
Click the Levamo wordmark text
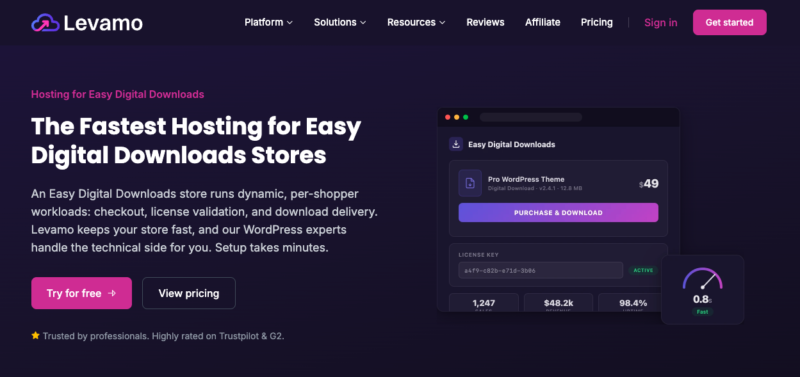click(103, 23)
